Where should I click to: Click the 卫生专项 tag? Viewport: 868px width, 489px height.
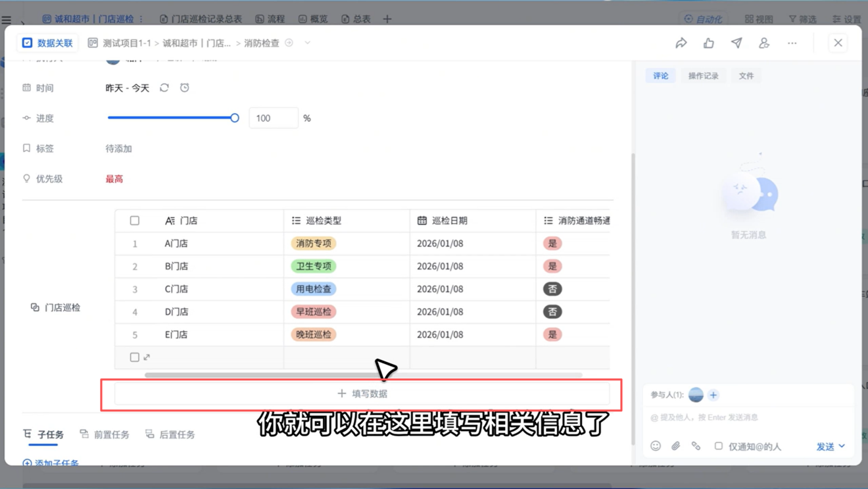314,266
